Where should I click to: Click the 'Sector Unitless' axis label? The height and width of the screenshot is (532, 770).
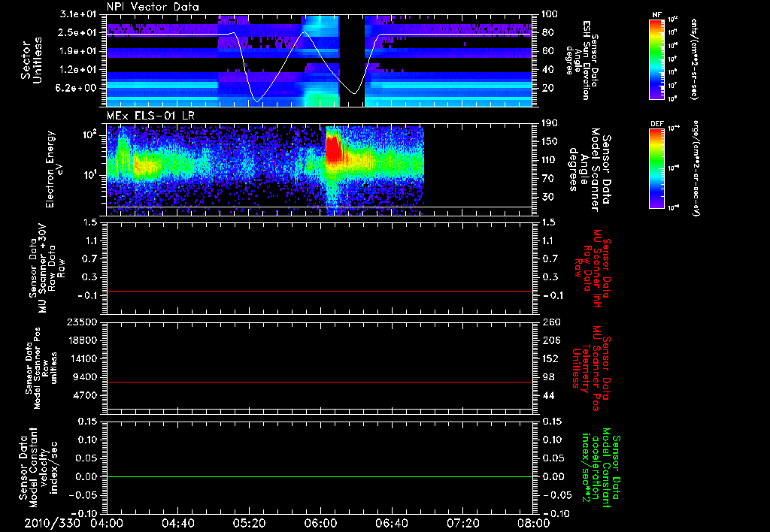point(32,60)
